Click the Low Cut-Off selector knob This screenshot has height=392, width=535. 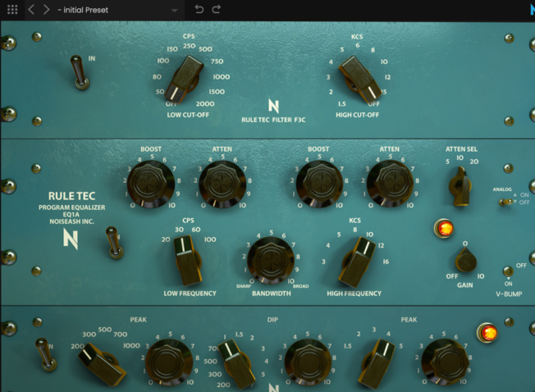[185, 79]
